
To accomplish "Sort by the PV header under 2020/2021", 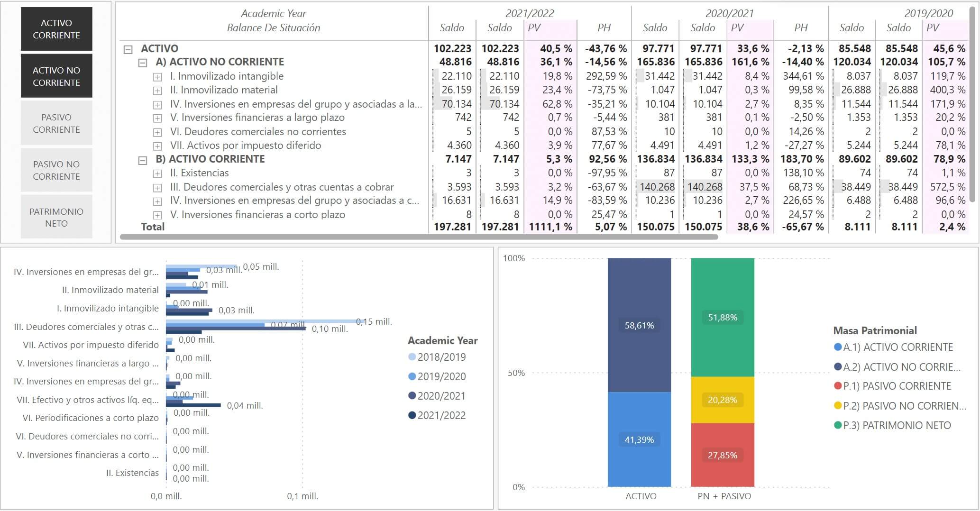I will pos(737,27).
